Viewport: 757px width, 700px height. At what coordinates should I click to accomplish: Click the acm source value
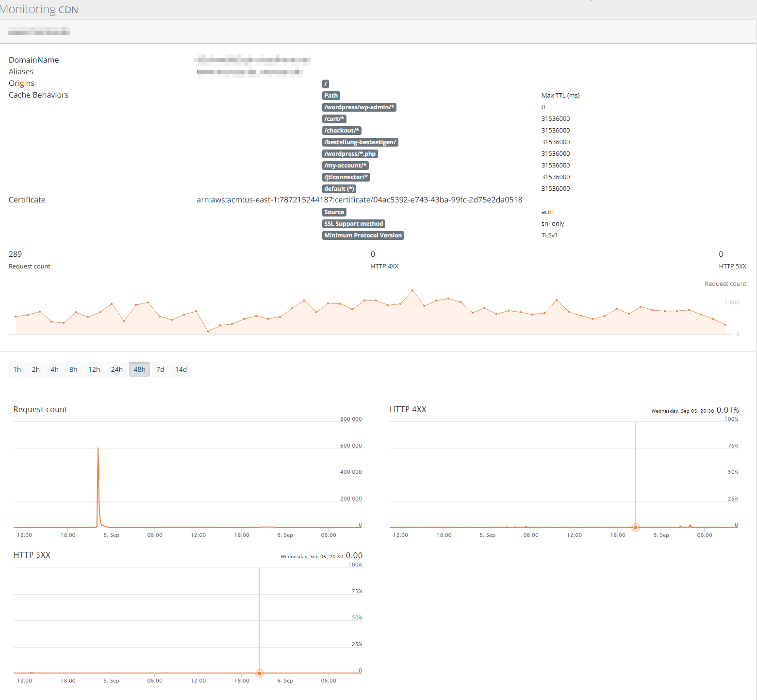[547, 212]
